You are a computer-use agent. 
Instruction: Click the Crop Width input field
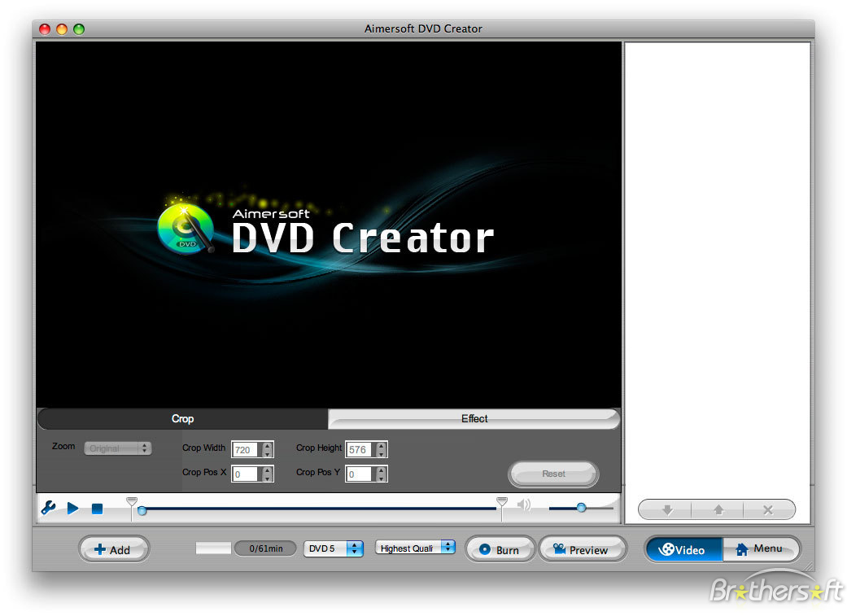247,449
